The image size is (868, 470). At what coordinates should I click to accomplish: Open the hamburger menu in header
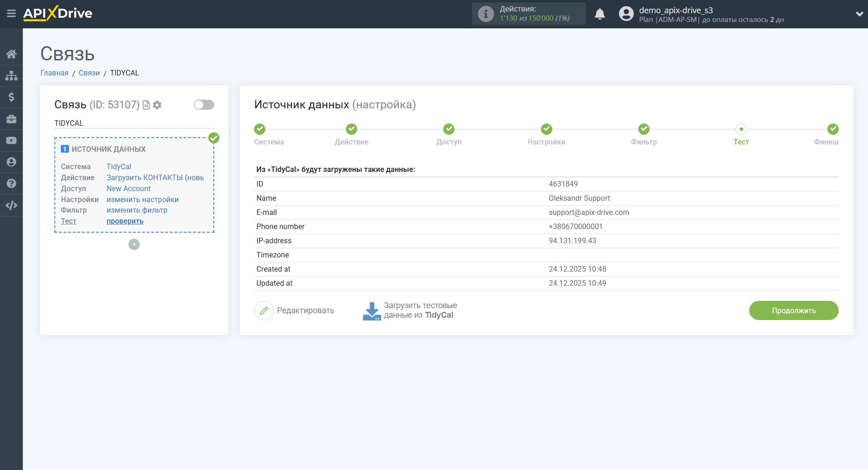(x=11, y=14)
